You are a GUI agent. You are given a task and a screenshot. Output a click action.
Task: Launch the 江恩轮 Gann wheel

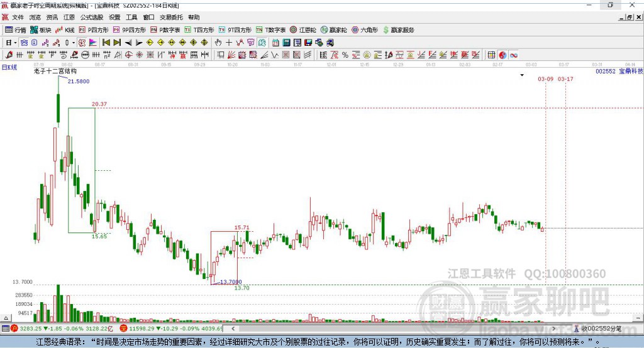303,30
